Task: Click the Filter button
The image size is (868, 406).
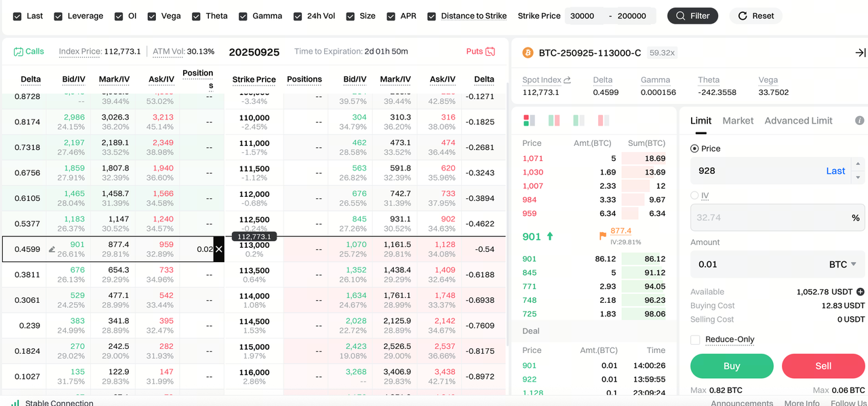Action: [692, 16]
